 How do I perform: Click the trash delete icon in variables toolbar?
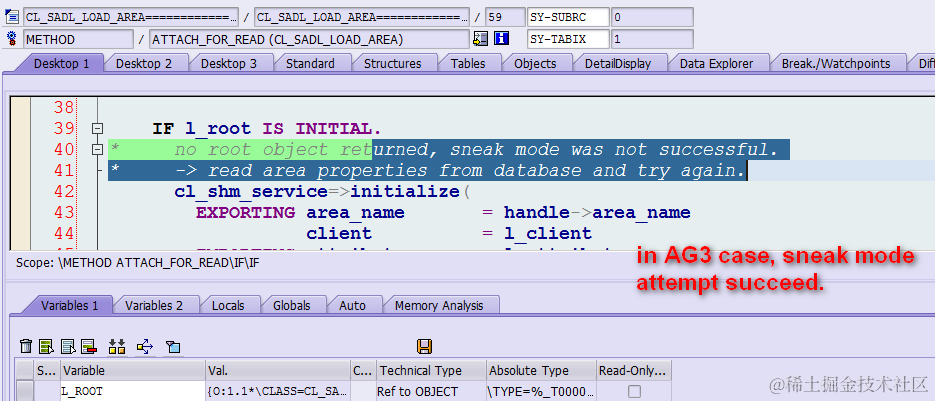tap(26, 346)
